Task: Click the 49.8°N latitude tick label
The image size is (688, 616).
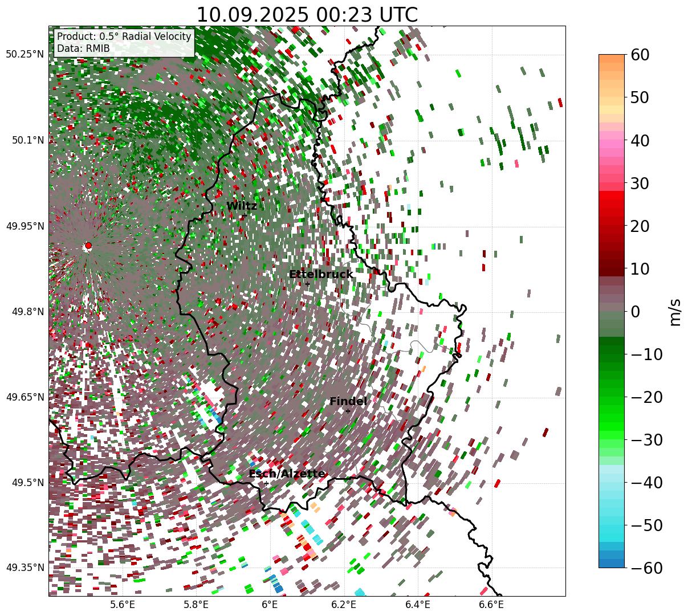Action: click(x=27, y=312)
